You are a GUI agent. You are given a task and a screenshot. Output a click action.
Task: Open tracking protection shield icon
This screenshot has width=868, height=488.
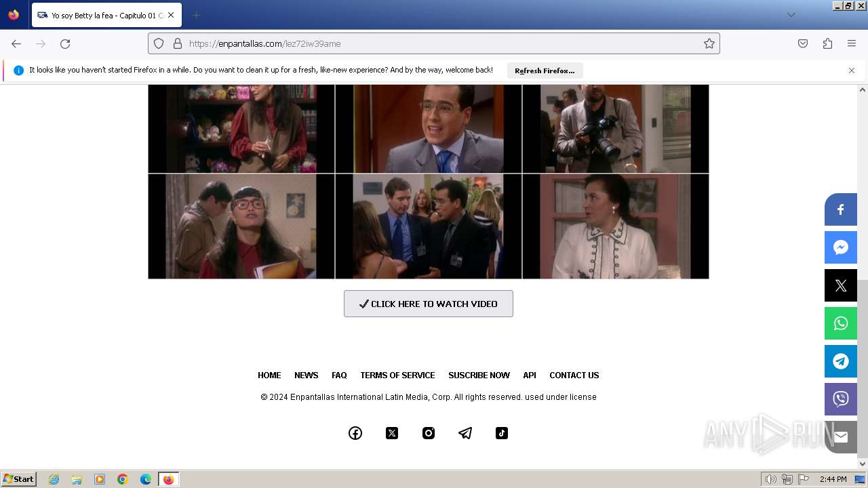(159, 43)
